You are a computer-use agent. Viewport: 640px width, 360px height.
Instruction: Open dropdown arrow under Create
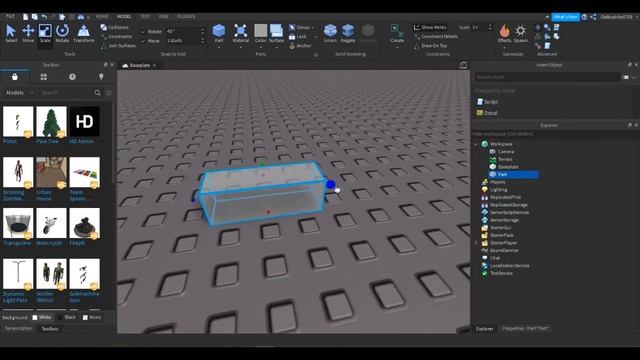click(397, 47)
